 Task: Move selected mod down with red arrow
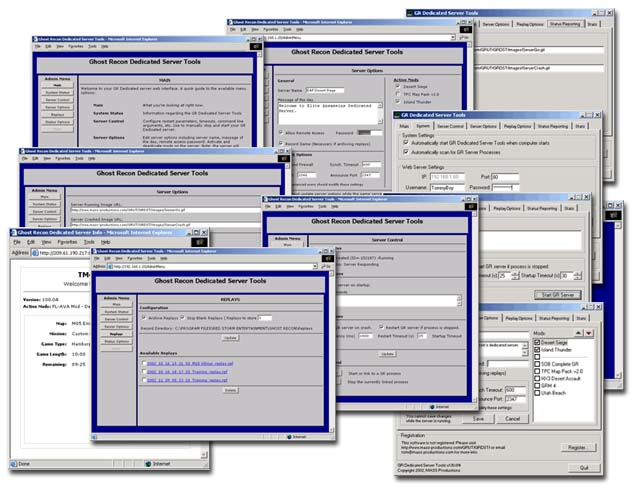click(589, 333)
